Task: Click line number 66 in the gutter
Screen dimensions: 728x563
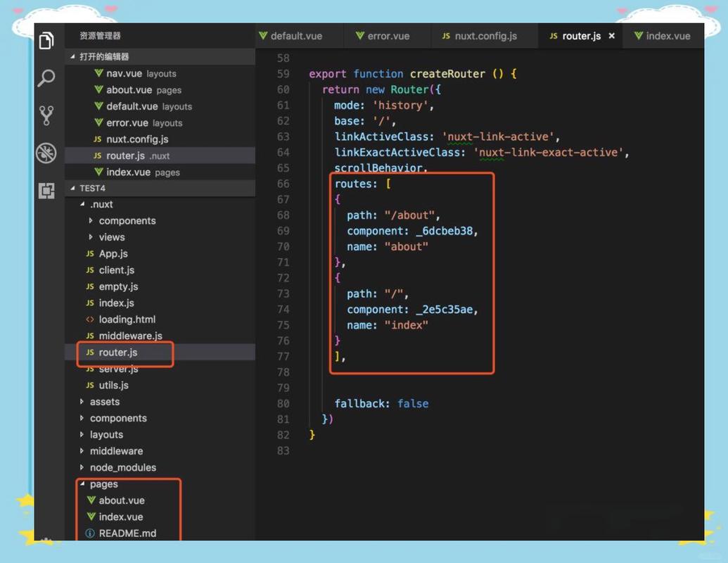Action: [283, 184]
